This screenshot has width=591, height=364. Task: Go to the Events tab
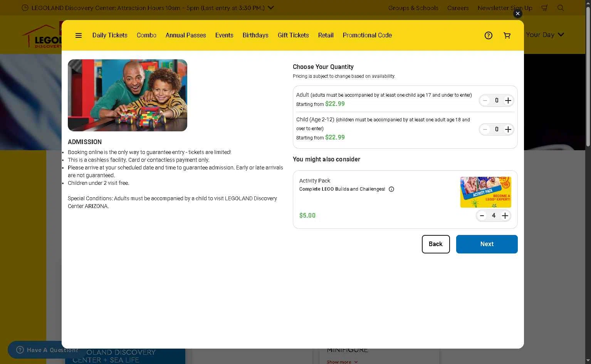click(224, 35)
